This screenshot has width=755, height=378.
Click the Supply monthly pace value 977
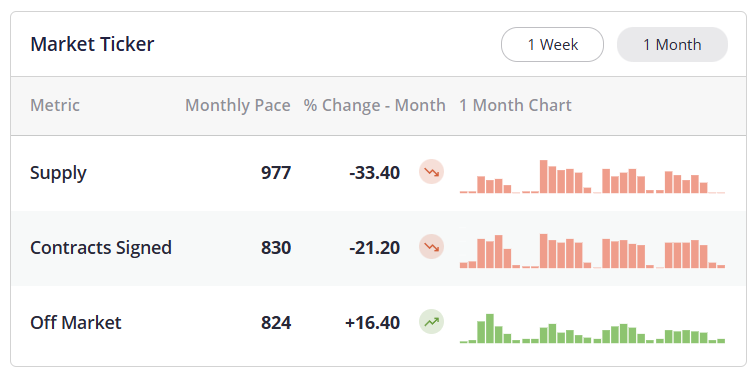click(x=276, y=172)
